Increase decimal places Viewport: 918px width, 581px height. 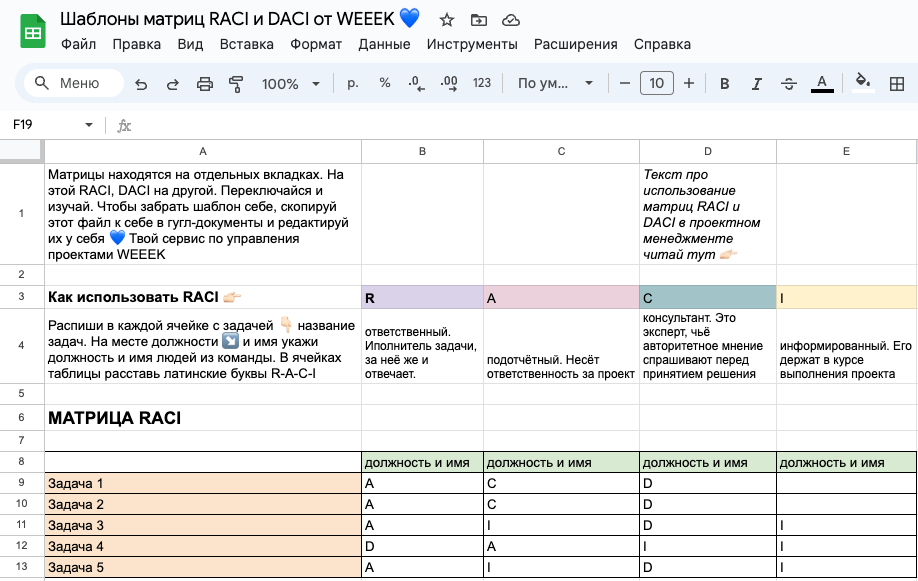(449, 84)
